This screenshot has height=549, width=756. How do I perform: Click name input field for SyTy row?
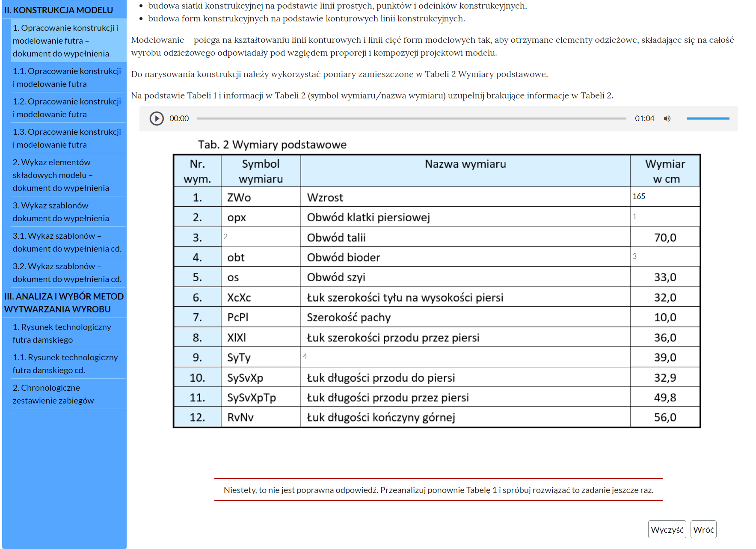pos(465,356)
